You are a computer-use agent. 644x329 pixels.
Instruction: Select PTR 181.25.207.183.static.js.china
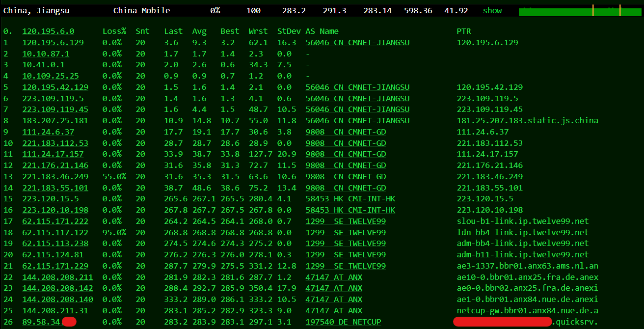coord(528,121)
